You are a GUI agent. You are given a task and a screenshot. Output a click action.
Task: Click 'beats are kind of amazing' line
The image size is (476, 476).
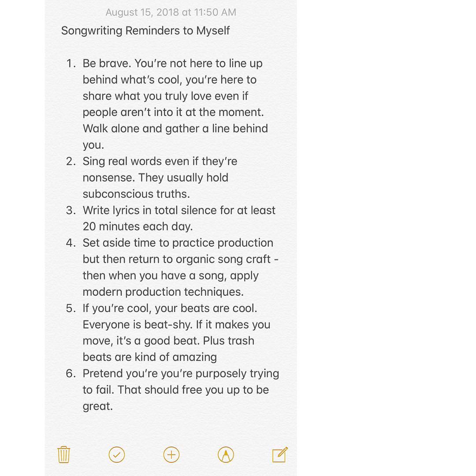point(149,357)
